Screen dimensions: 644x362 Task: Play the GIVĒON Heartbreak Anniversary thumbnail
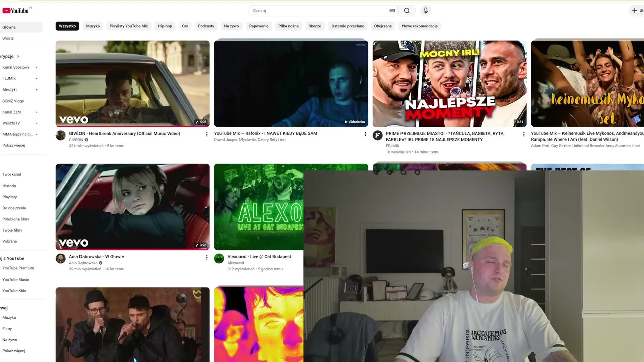coord(133,83)
